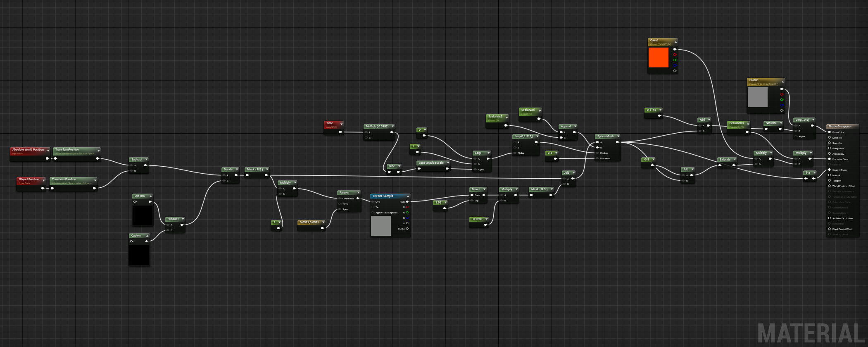Expand the 1-x node preview arrow
The image size is (868, 347).
tap(815, 173)
